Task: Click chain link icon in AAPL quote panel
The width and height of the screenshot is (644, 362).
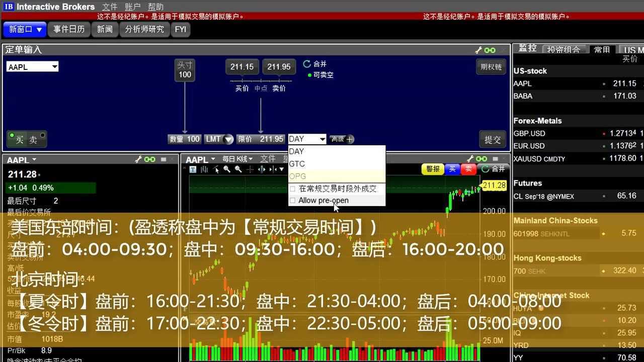Action: pyautogui.click(x=149, y=159)
